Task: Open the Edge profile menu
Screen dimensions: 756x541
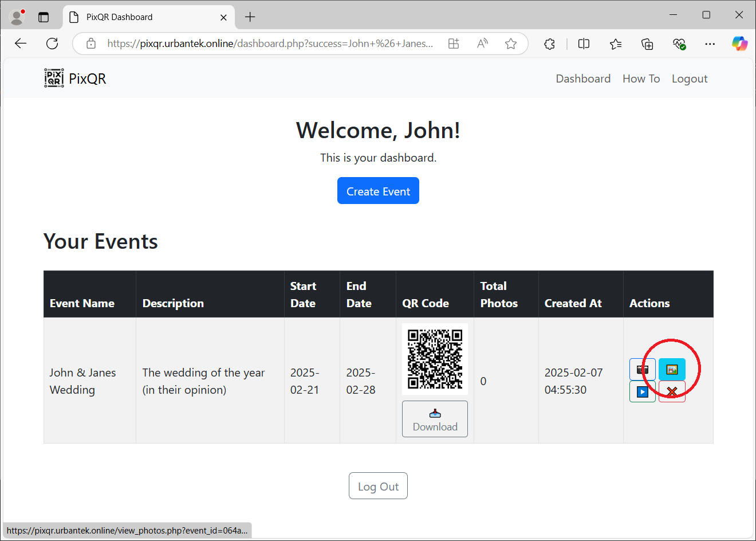Action: 17,17
